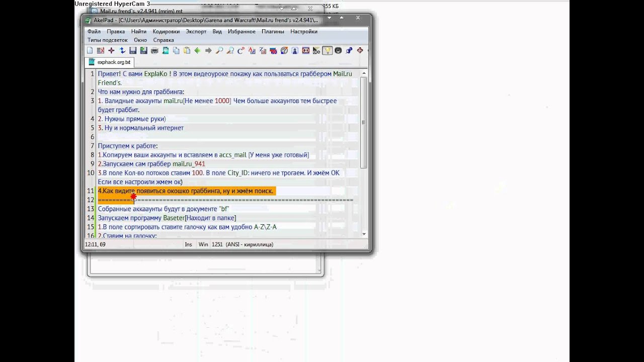
Task: Click the editor scrollbar down arrow
Action: 364,234
